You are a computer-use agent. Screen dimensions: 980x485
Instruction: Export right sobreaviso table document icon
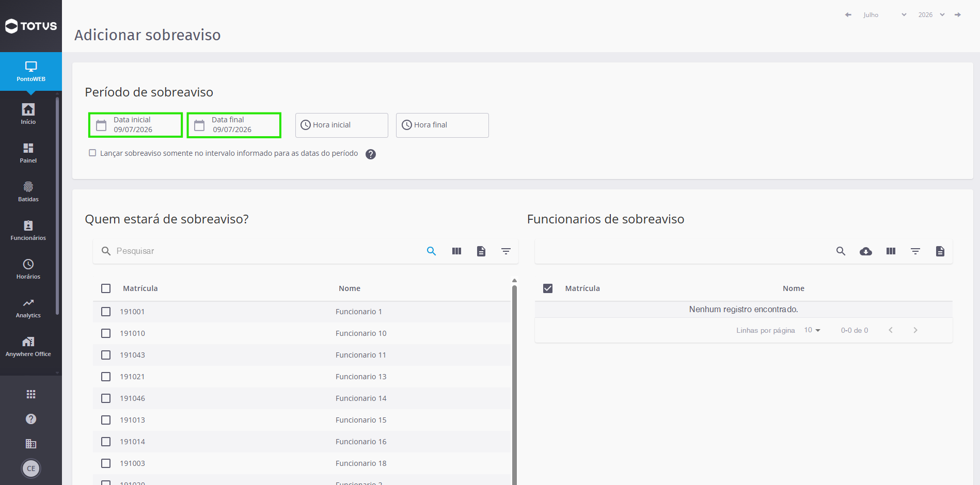(940, 251)
